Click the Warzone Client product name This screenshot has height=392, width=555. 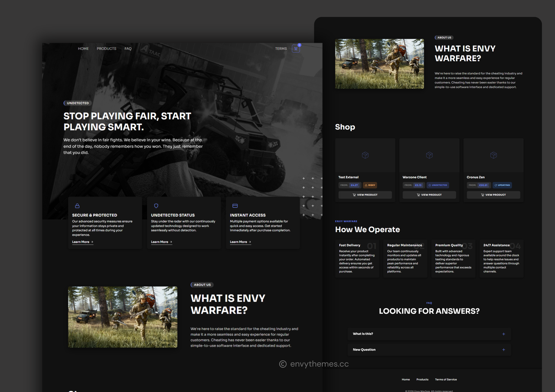pyautogui.click(x=415, y=177)
